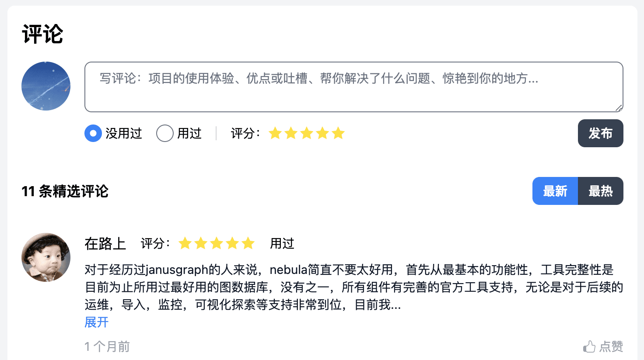Open reviewer 在路上's baby avatar
The image size is (644, 360).
[46, 257]
